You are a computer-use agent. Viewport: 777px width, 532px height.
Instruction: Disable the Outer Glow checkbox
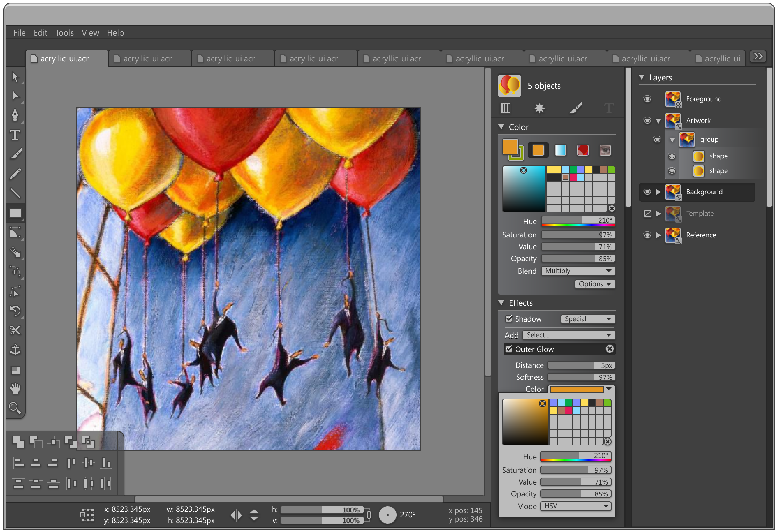pos(509,349)
